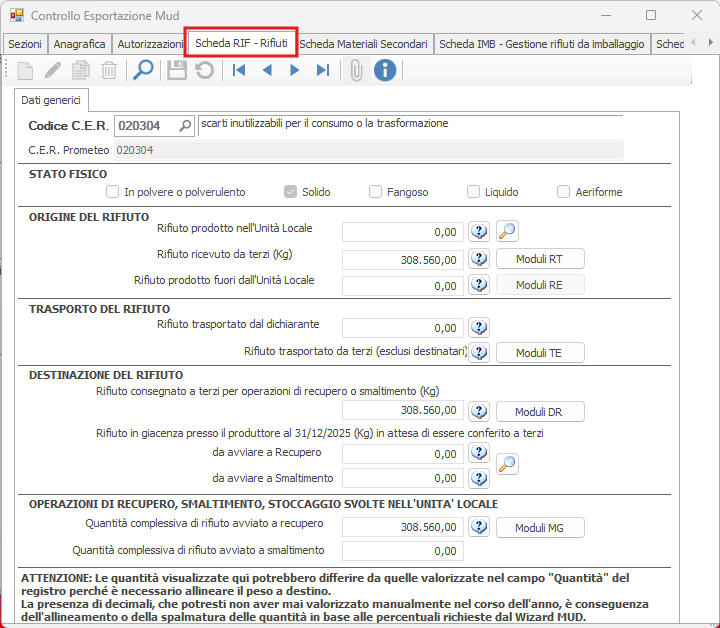This screenshot has height=628, width=720.
Task: Click the New record toolbar icon
Action: tap(25, 71)
